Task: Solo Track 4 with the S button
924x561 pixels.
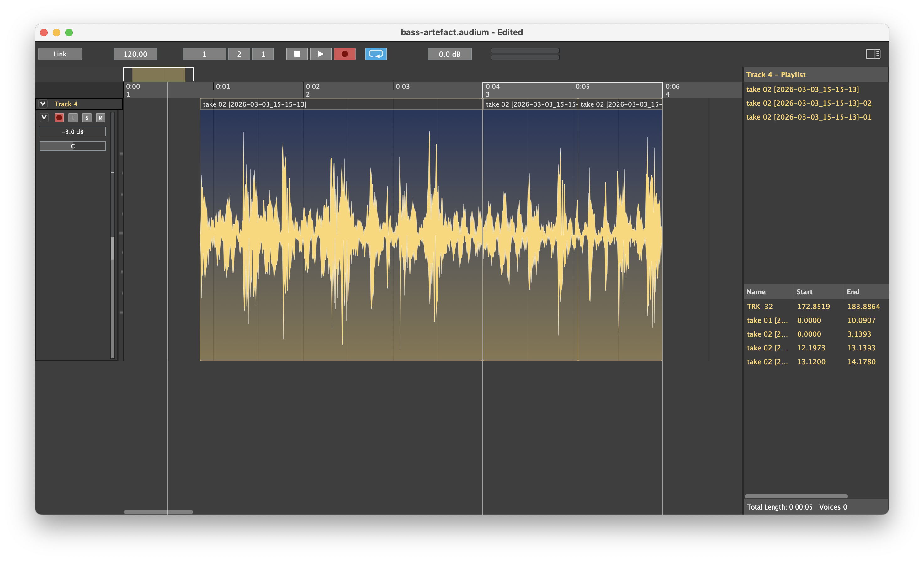Action: click(87, 118)
